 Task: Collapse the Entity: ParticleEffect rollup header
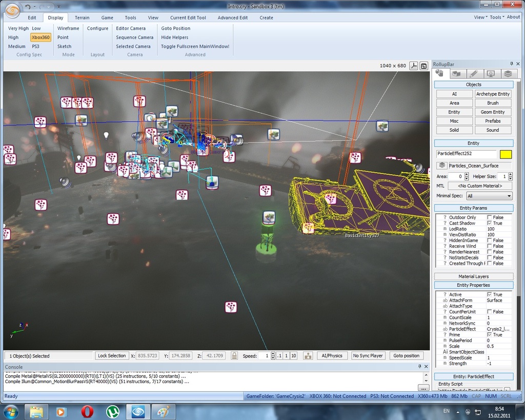point(473,376)
